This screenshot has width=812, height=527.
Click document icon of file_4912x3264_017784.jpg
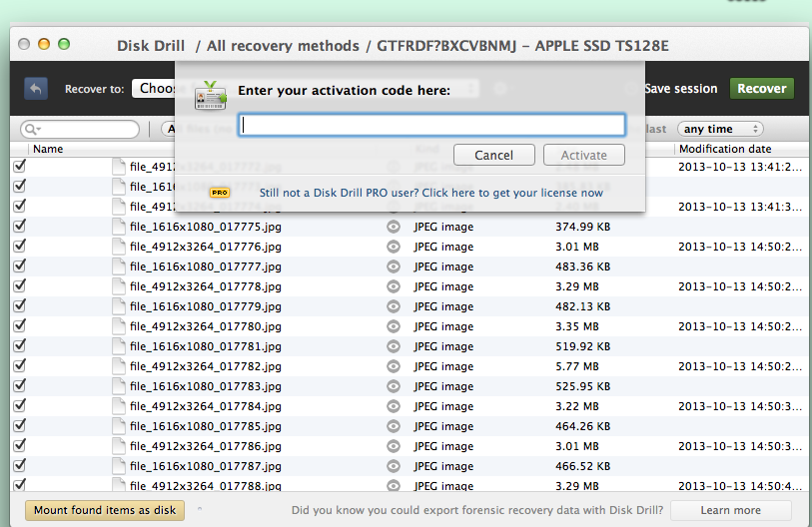[119, 406]
